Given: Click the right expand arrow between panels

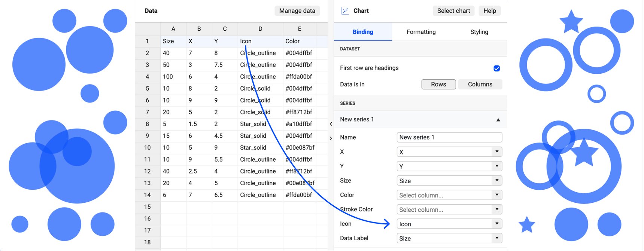Looking at the screenshot, I should click(331, 138).
